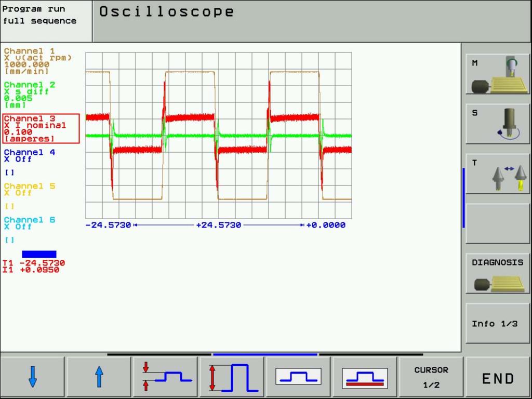
Task: Open the S spindle functions soft key
Action: click(497, 125)
